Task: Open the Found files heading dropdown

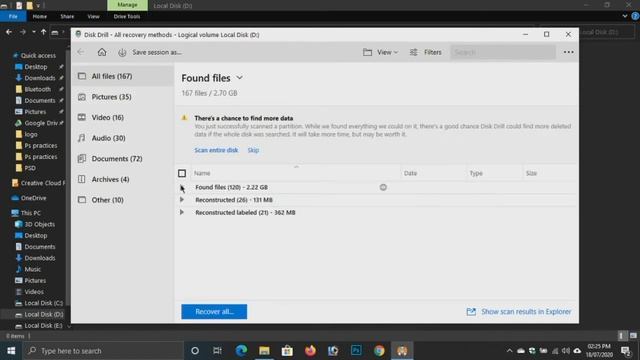Action: coord(240,78)
